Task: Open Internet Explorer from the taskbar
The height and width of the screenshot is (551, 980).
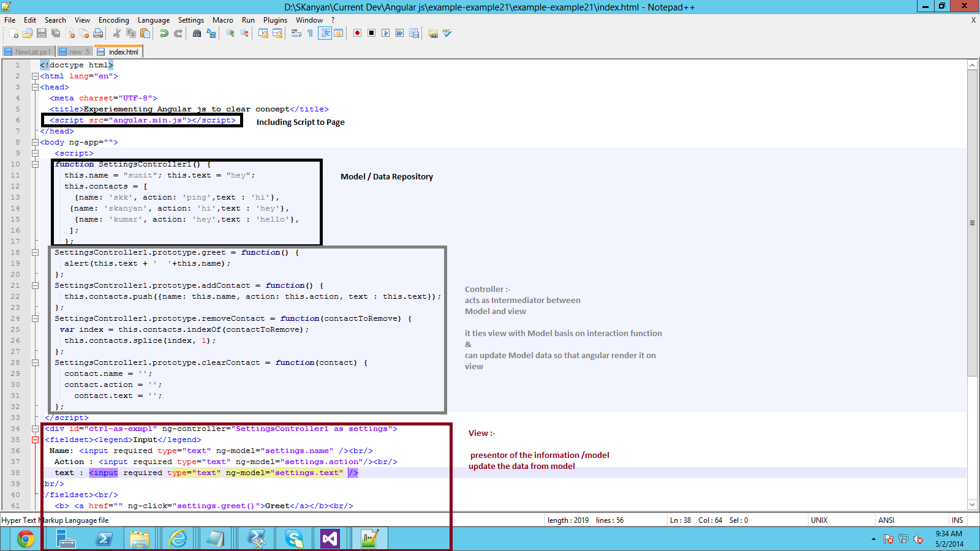Action: (x=178, y=539)
